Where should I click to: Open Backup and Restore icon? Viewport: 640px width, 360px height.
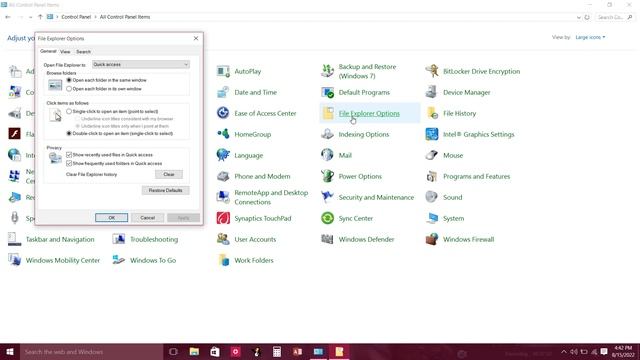coord(327,71)
